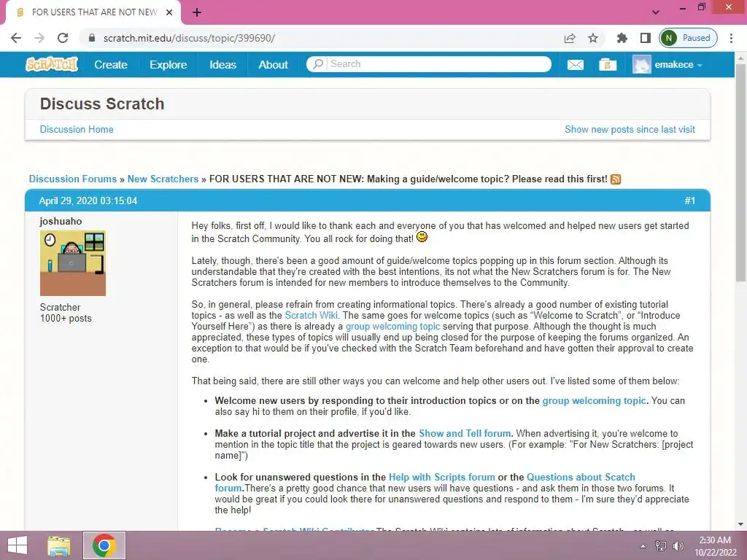Click the #1 post number link

690,201
